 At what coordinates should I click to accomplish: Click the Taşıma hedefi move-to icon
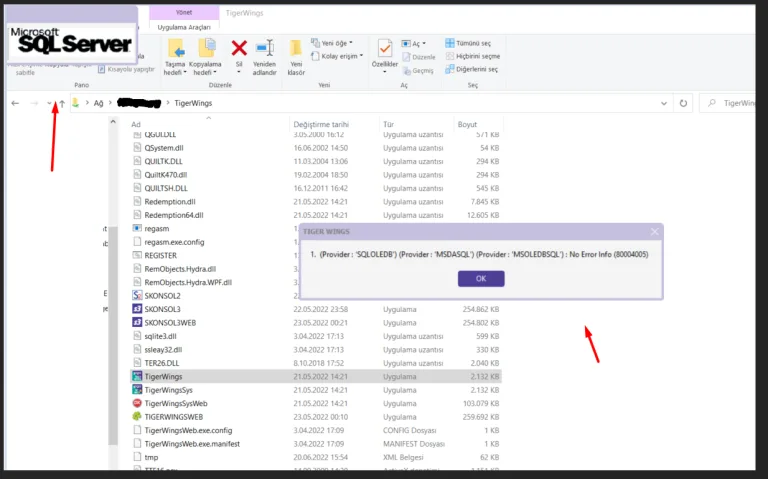click(176, 48)
